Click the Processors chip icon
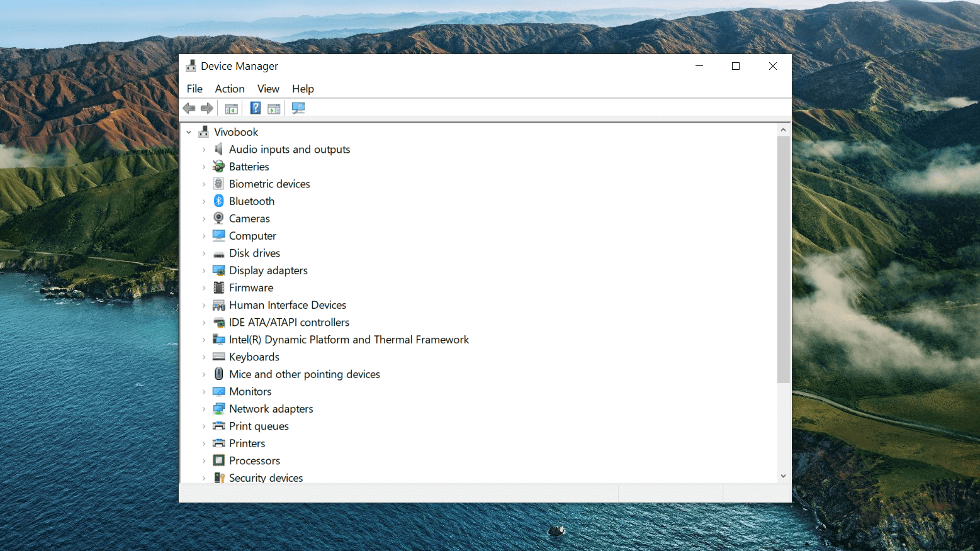980x551 pixels. tap(218, 460)
